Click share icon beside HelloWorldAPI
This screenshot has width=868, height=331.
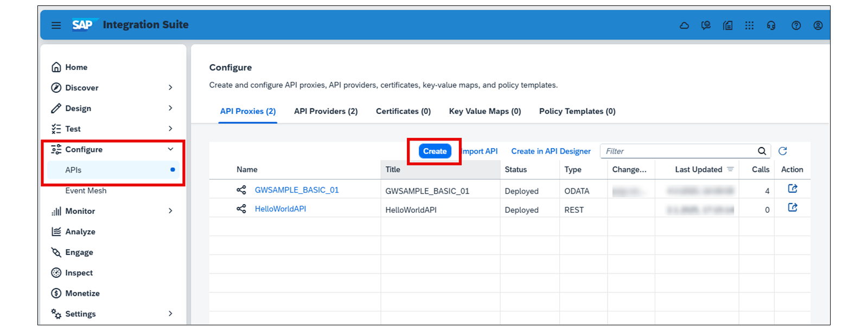(x=241, y=209)
